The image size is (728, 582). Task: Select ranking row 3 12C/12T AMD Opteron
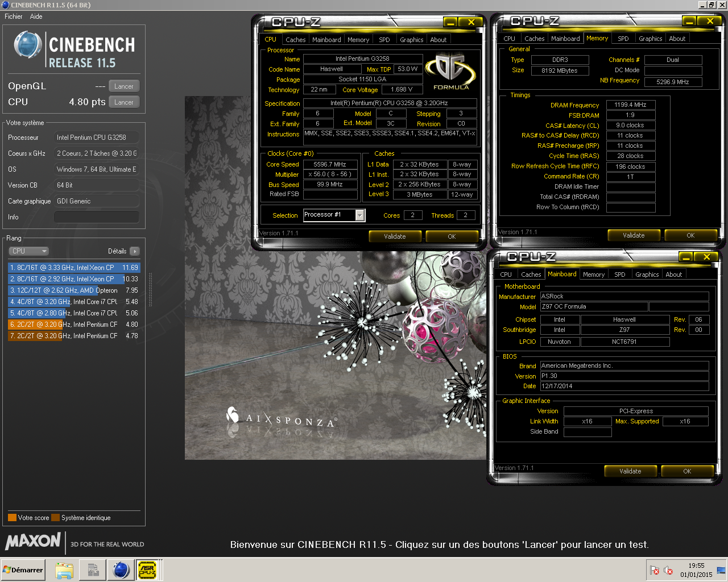coord(74,290)
